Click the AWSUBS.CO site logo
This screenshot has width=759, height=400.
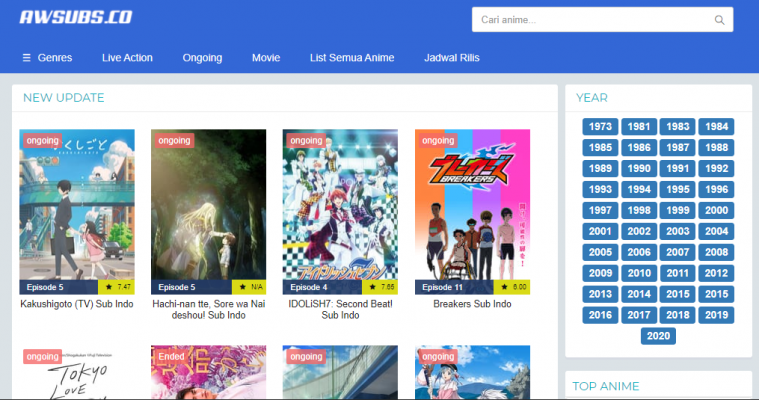coord(76,17)
